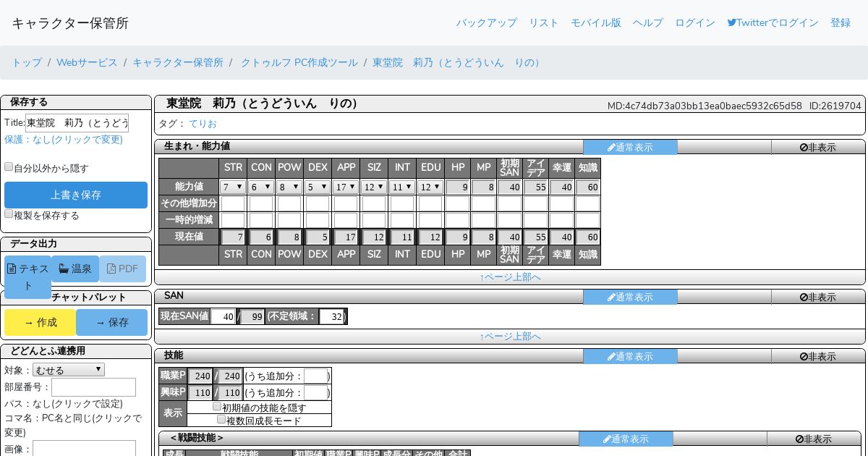Image resolution: width=868 pixels, height=456 pixels.
Task: Click 非表示 in 戦闘技能 section
Action: click(814, 439)
